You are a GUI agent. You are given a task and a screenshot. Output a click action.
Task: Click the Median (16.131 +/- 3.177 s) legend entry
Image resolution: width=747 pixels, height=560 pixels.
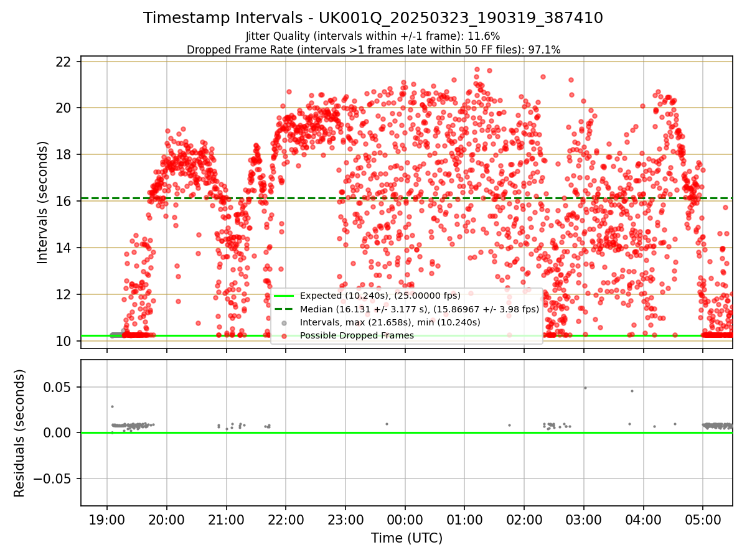pos(420,309)
